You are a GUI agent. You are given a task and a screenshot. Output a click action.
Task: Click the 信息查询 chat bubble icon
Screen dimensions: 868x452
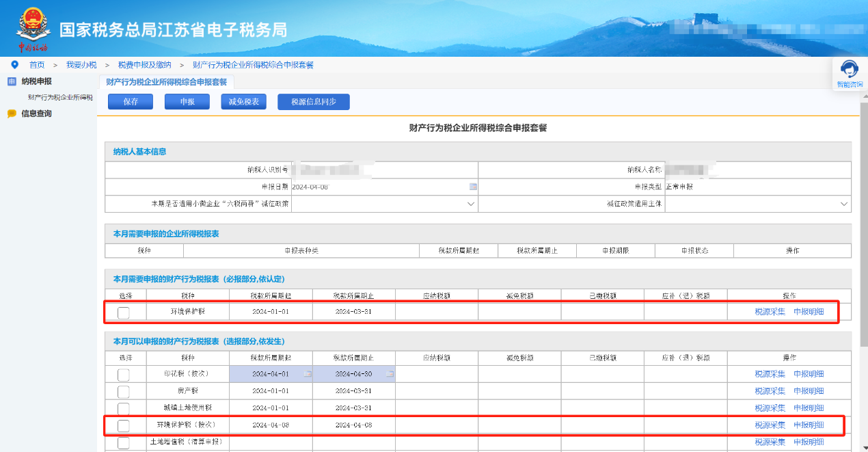pyautogui.click(x=12, y=114)
